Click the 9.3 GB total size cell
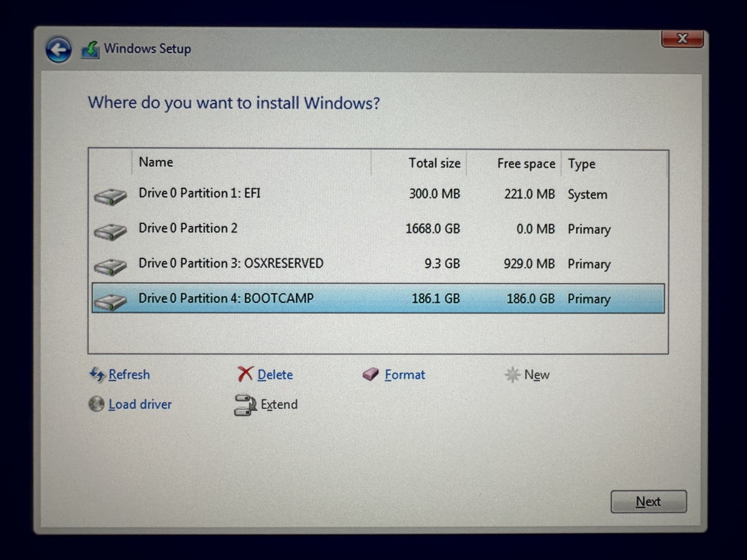The height and width of the screenshot is (560, 747). (x=442, y=264)
